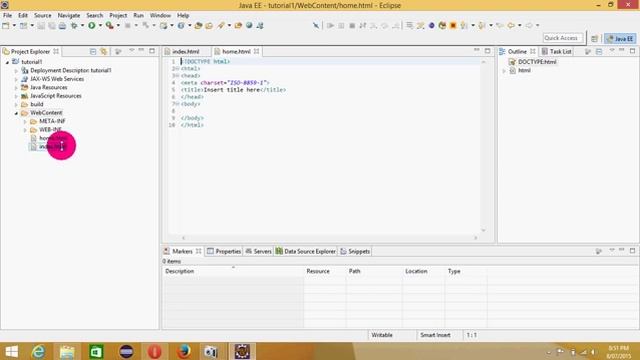Click the Forward navigation arrow icon
Viewport: 640px width, 360px height.
click(x=529, y=26)
